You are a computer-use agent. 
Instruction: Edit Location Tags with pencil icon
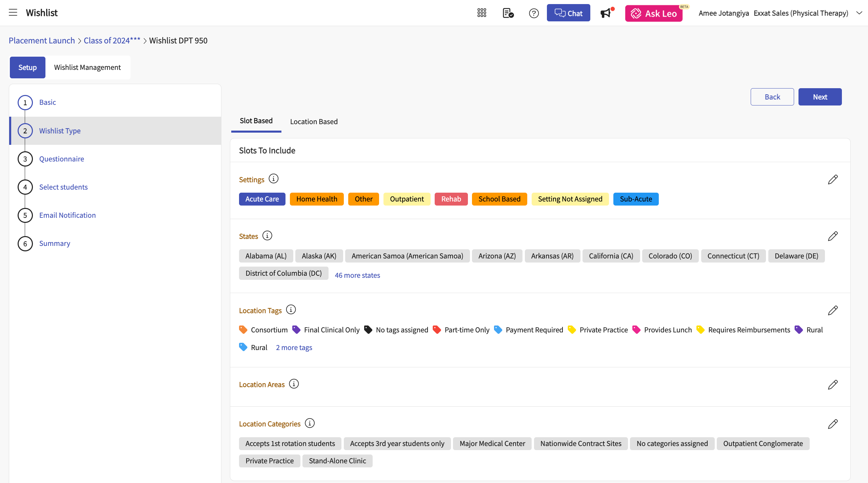(832, 310)
